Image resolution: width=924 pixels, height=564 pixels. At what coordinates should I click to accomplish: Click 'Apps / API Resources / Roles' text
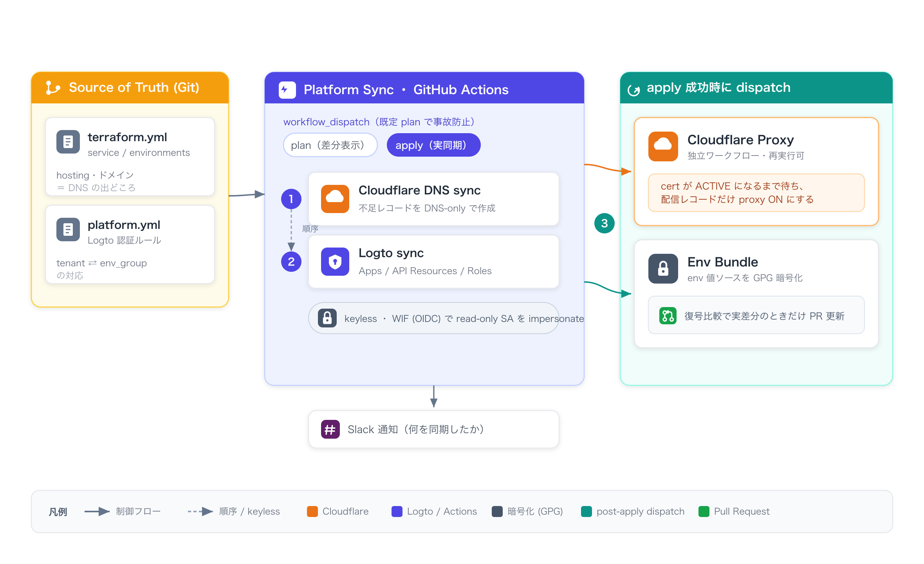[x=425, y=271]
